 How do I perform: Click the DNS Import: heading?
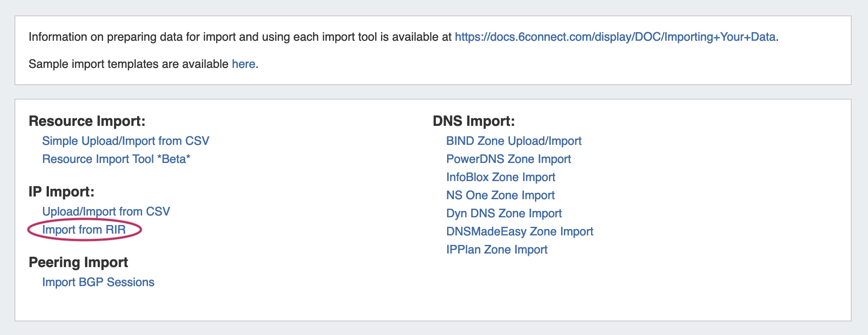473,121
